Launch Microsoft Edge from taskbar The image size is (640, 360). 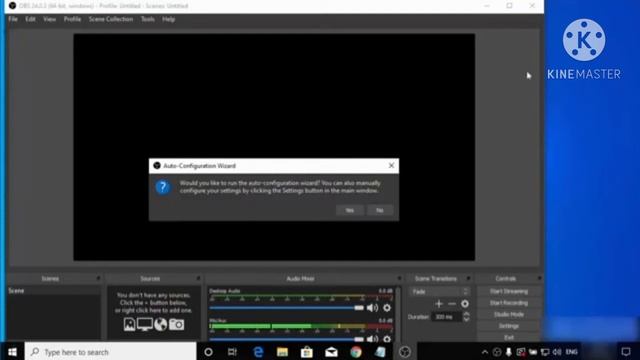(258, 352)
